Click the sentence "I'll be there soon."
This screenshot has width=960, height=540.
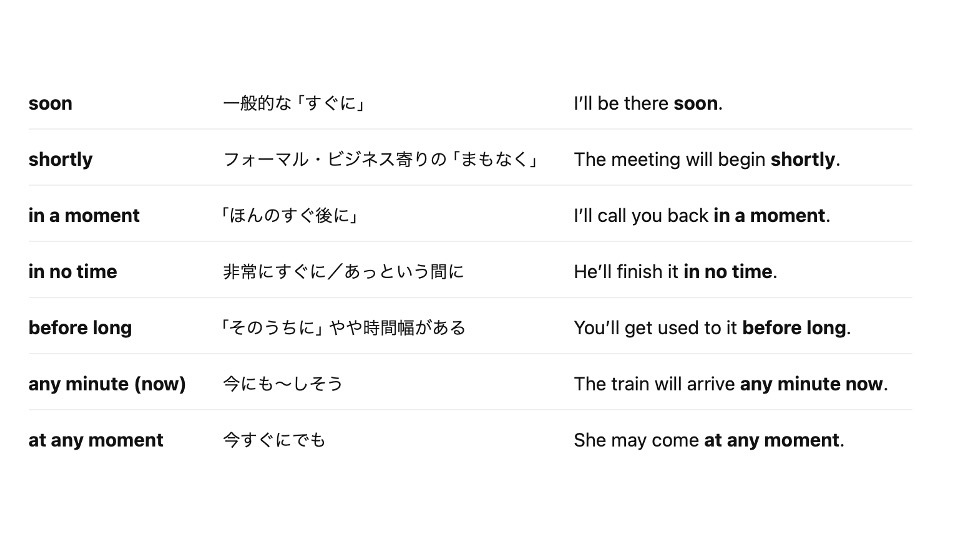tap(648, 103)
